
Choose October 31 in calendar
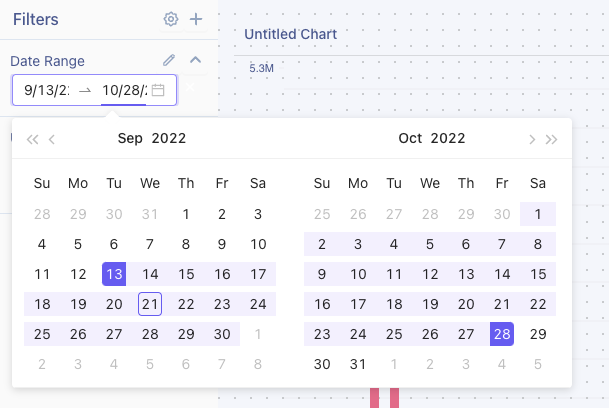point(358,365)
